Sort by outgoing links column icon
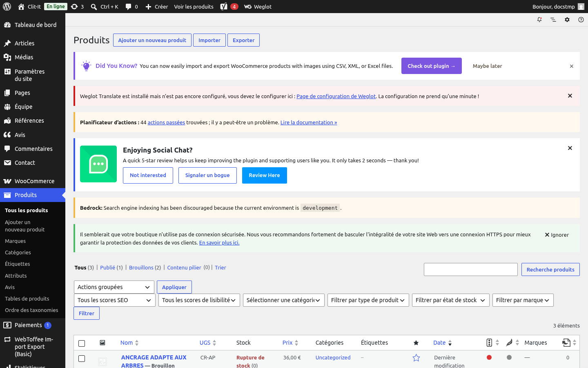Screen dimensions: 588x368 569,343
